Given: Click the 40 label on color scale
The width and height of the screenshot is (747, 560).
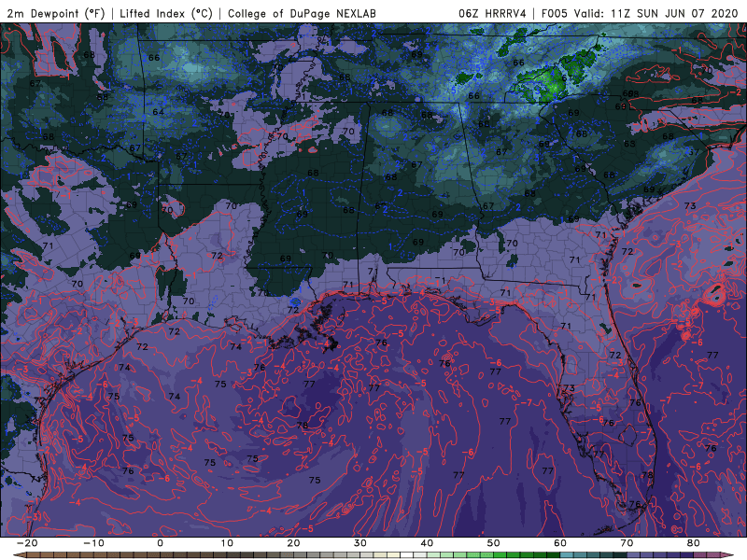Looking at the screenshot, I should pos(427,543).
